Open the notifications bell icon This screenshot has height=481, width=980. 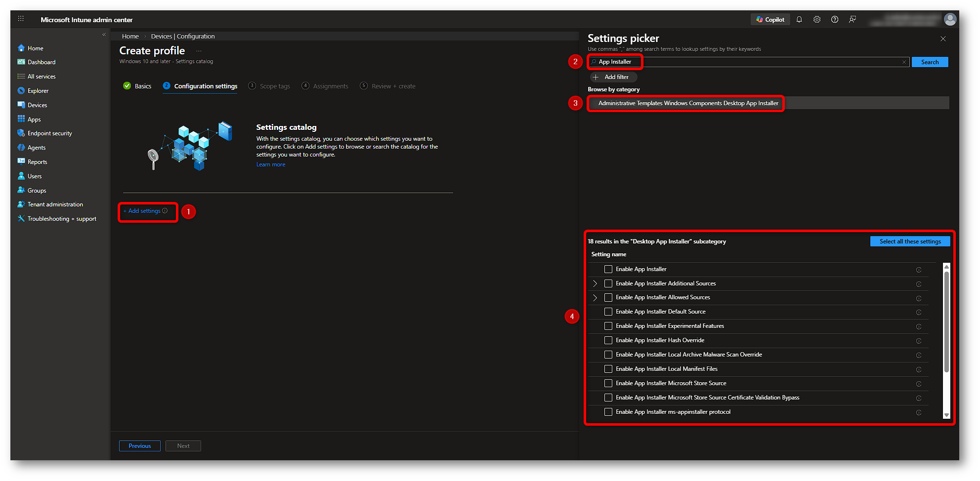tap(799, 20)
